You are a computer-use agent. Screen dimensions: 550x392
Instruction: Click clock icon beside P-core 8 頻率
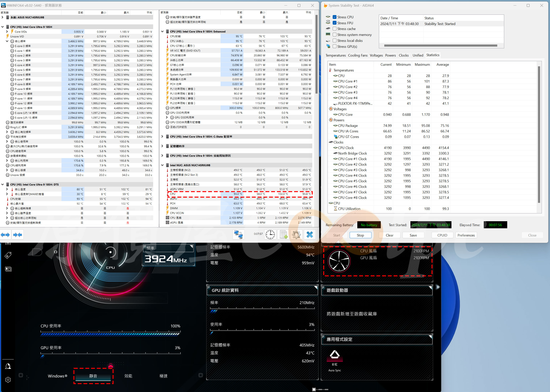(x=12, y=84)
